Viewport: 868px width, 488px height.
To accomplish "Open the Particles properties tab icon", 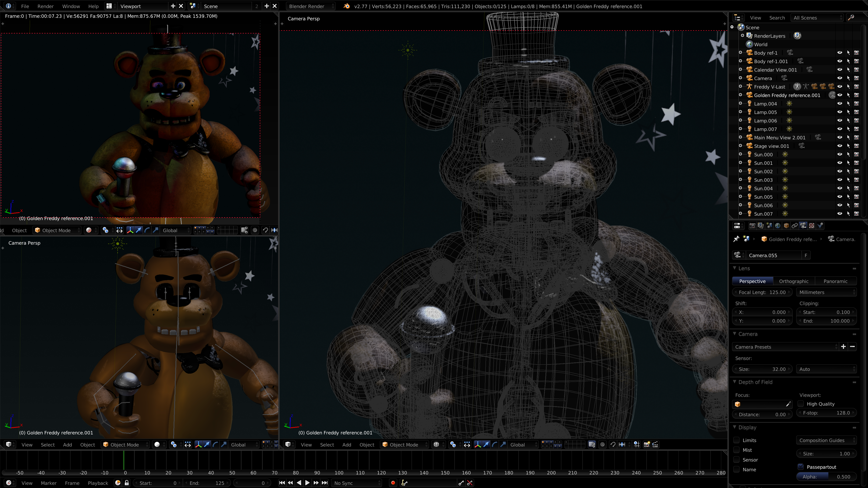I will pyautogui.click(x=820, y=226).
